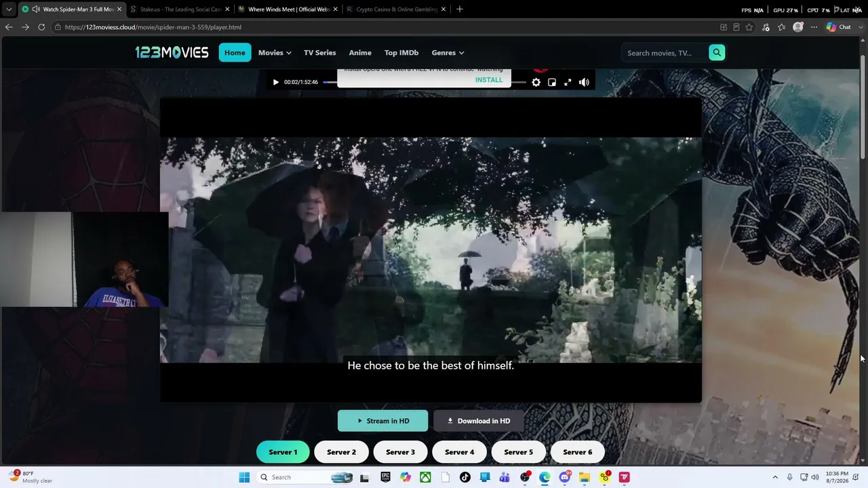Expand the Movies dropdown menu

(275, 52)
